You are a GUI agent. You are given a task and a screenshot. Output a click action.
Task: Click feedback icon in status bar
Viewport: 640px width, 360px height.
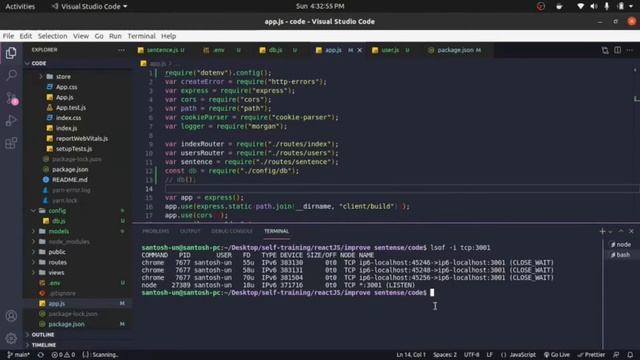[x=616, y=355]
